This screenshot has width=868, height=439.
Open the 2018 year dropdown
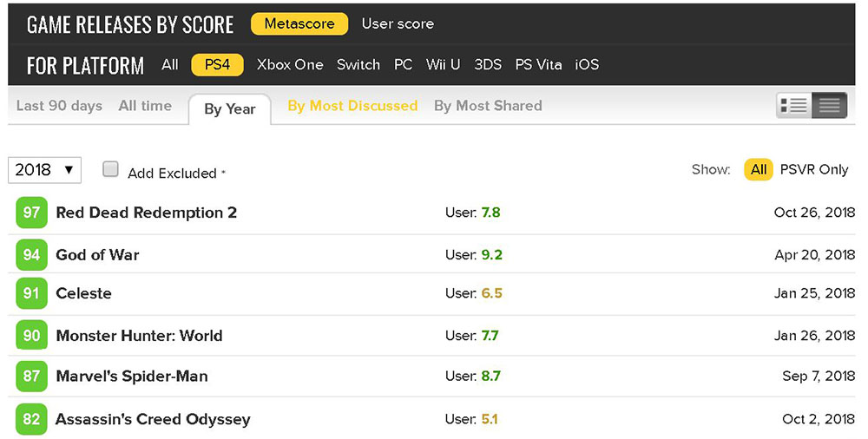pos(45,170)
